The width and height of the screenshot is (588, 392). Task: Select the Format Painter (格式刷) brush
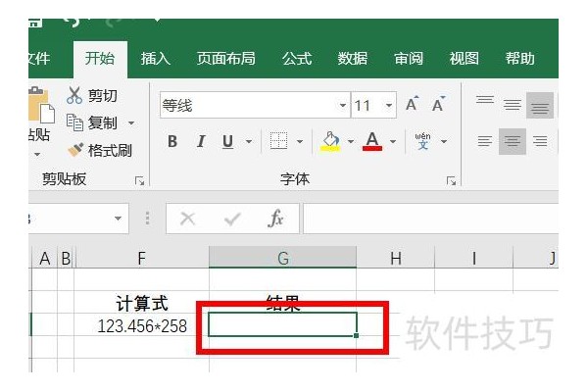click(100, 150)
